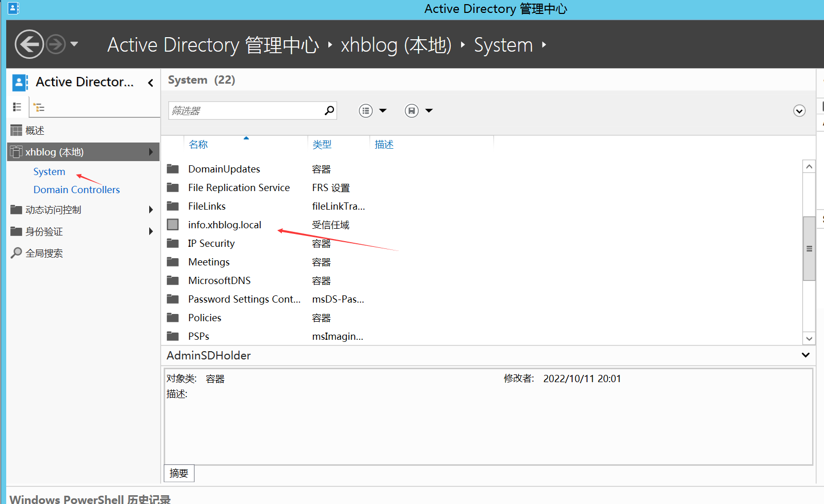Click FRS 设置 type cell
The image size is (824, 504).
pos(331,187)
